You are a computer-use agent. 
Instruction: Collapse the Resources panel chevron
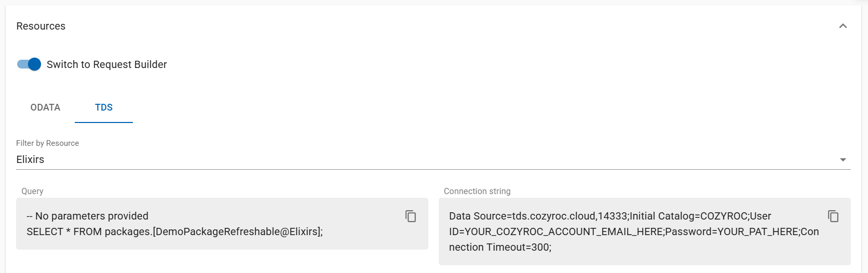click(x=843, y=26)
